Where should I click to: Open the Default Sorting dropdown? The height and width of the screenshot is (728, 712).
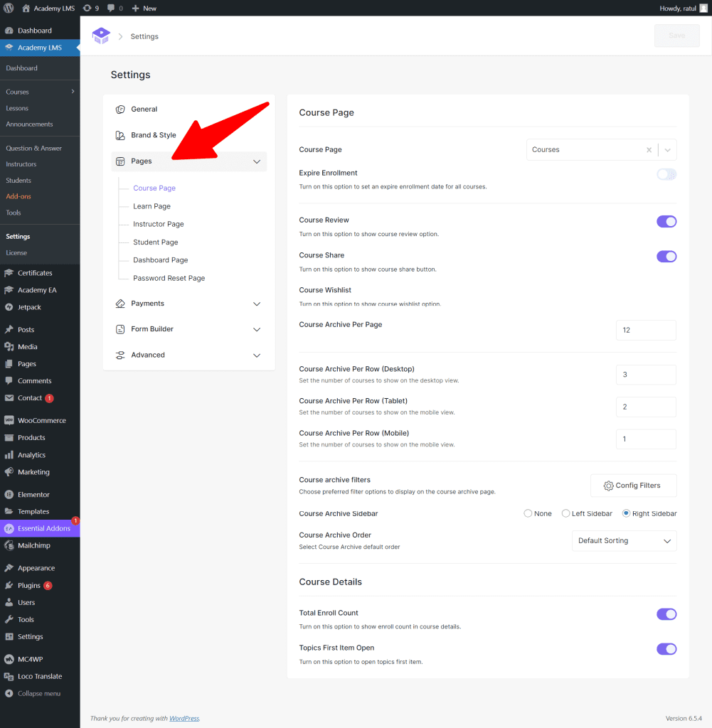pyautogui.click(x=624, y=540)
